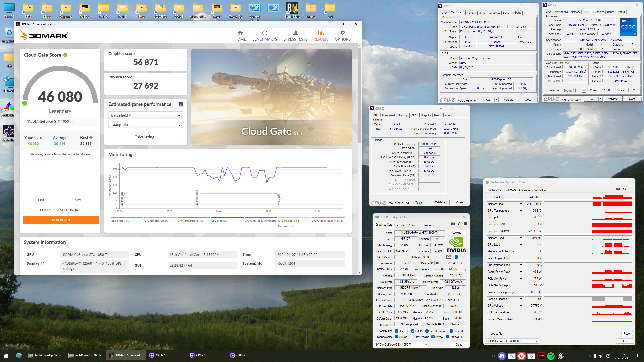
Task: Open Advanced tab in GPU-Z Graphics Card window
Action: click(414, 225)
